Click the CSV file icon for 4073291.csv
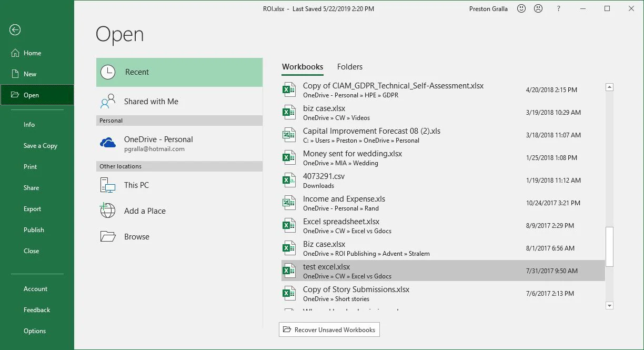Screen dimensions: 644x350 289,180
